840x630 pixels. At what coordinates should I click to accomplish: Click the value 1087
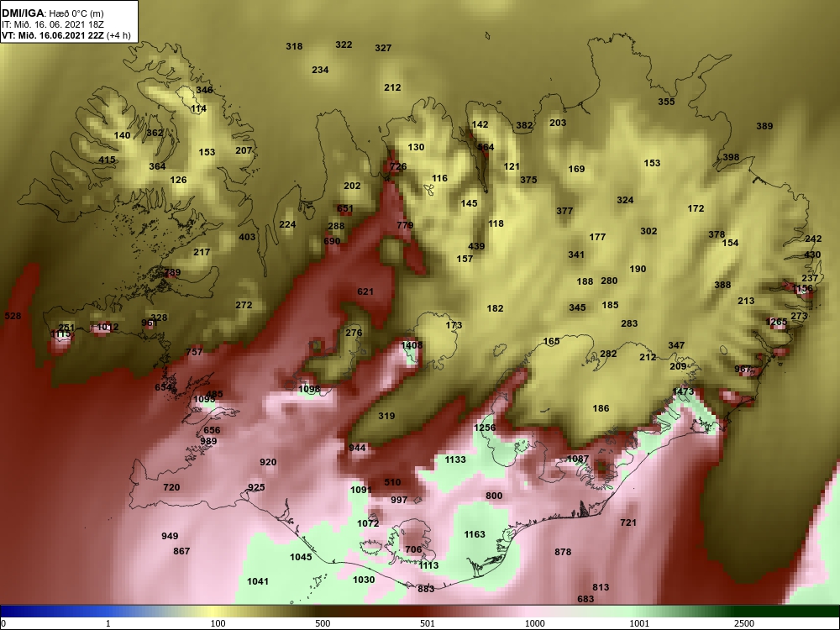coord(578,459)
